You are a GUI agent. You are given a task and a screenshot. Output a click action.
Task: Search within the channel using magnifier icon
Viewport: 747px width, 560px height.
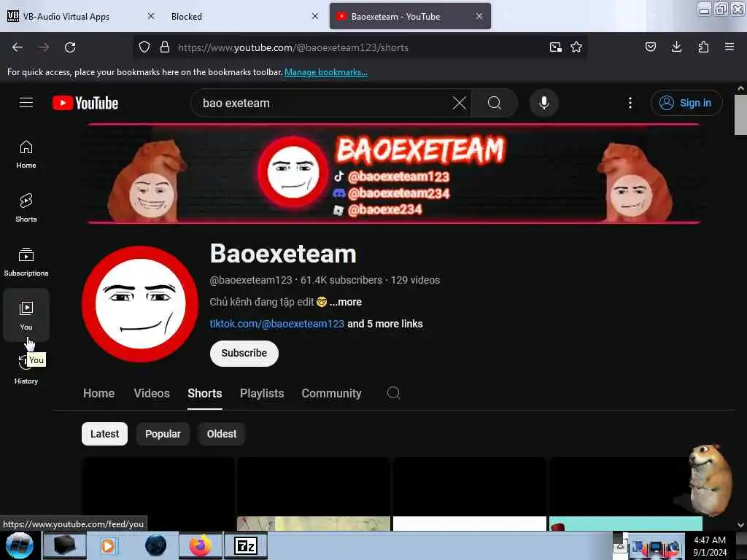[x=393, y=393]
